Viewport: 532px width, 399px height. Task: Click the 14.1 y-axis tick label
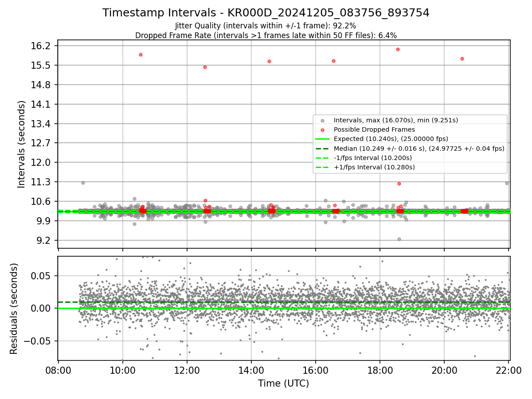pos(42,105)
